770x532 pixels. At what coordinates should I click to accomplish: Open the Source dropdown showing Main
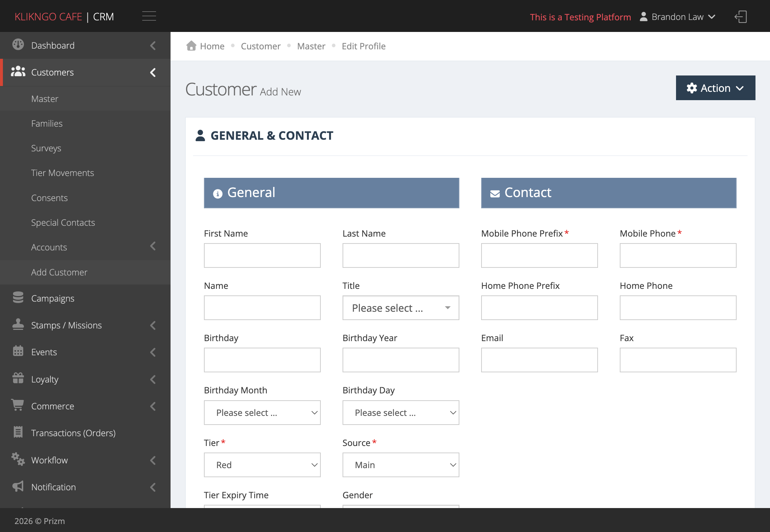click(401, 465)
